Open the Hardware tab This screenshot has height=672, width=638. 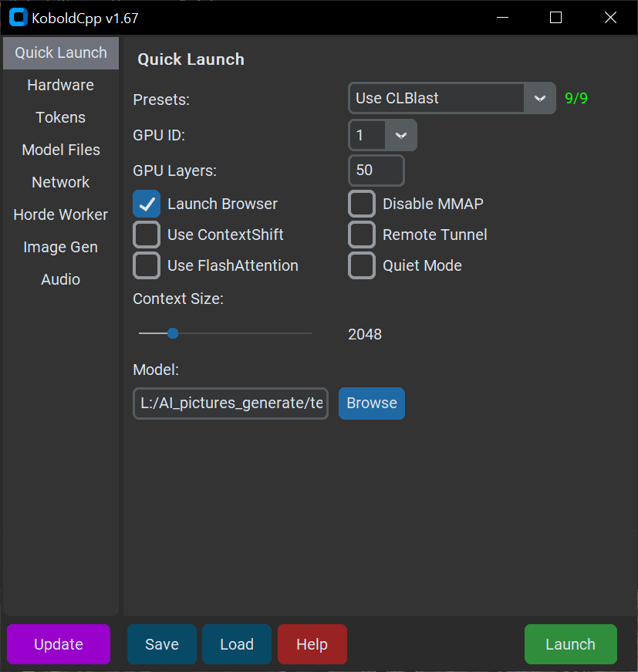click(x=61, y=86)
